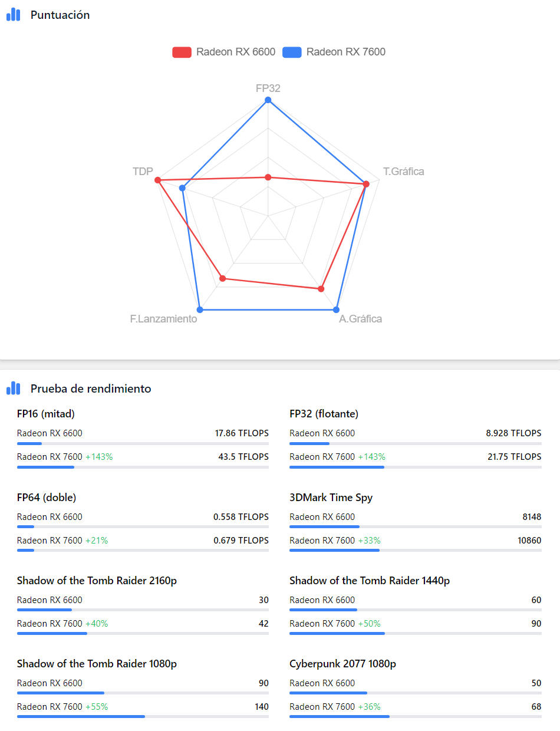Click the red A.Gráfica radar point
Screen dimensions: 560x731
(x=321, y=289)
